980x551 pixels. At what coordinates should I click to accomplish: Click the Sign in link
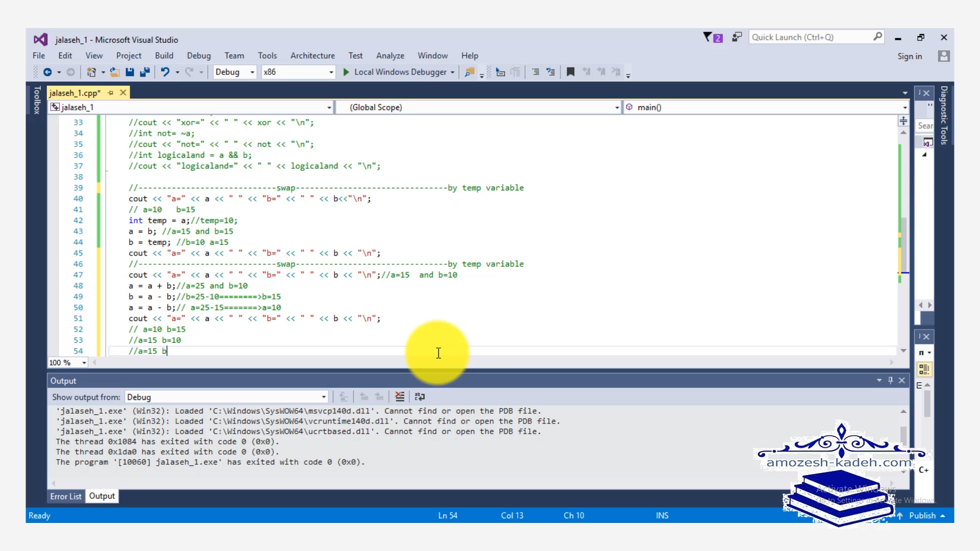coord(910,56)
